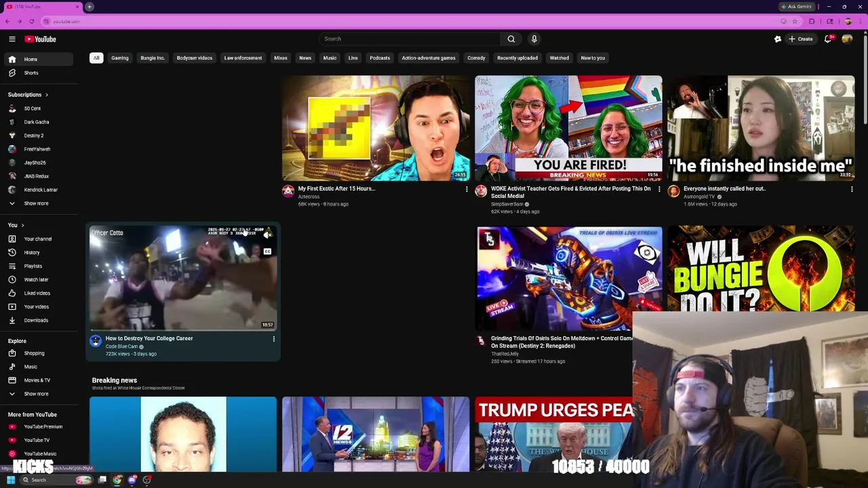This screenshot has height=488, width=868.
Task: Open Task View from the taskbar
Action: [x=102, y=480]
